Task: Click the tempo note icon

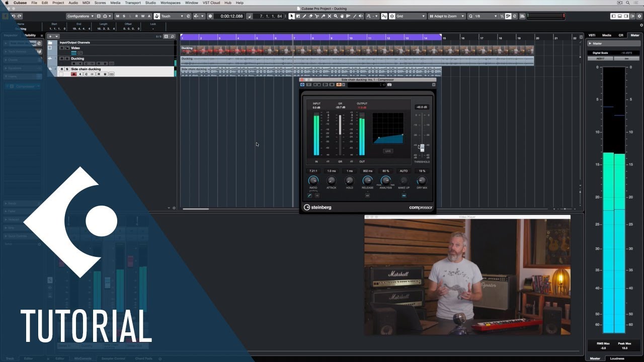Action: tap(250, 16)
